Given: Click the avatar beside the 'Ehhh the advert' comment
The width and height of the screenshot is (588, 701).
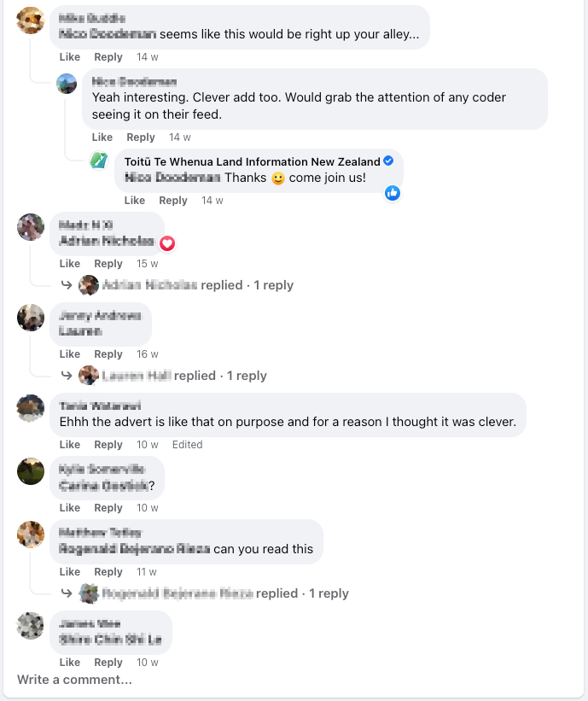Looking at the screenshot, I should coord(31,408).
